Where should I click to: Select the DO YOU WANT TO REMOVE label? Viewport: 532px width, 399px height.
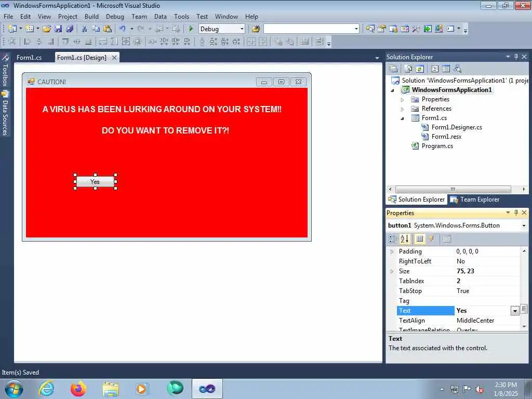click(165, 130)
